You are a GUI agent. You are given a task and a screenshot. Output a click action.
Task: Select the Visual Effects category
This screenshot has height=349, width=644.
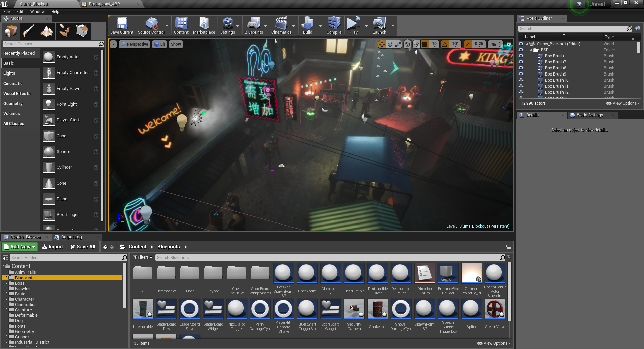(17, 93)
